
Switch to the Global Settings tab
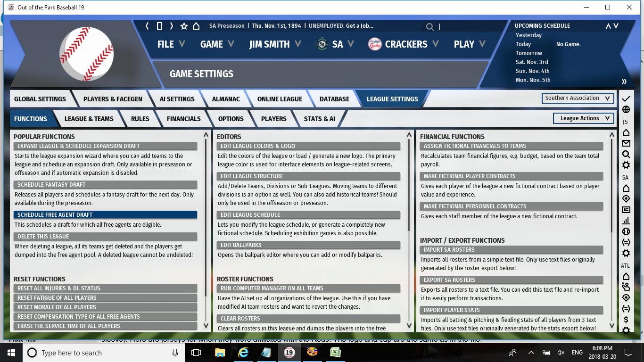coord(40,99)
